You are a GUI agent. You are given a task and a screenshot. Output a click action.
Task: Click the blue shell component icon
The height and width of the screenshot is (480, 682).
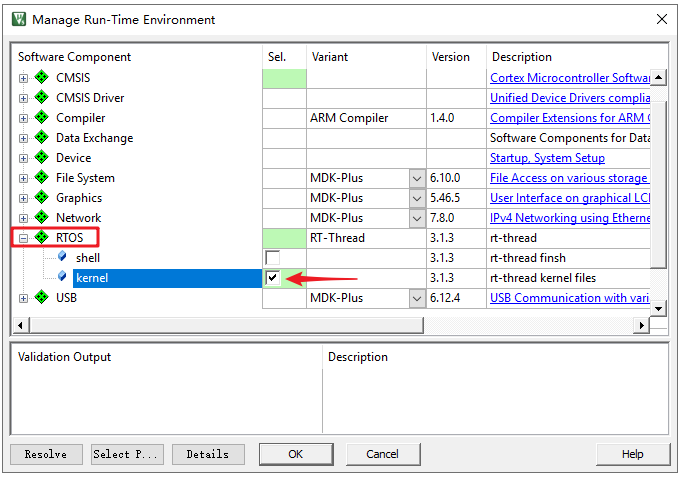point(62,257)
